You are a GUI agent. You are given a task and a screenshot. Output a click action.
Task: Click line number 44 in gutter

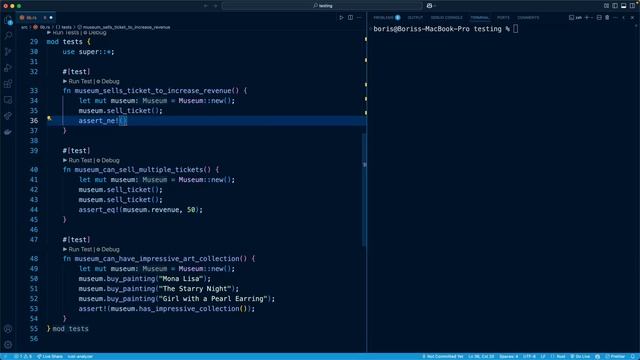(x=34, y=210)
